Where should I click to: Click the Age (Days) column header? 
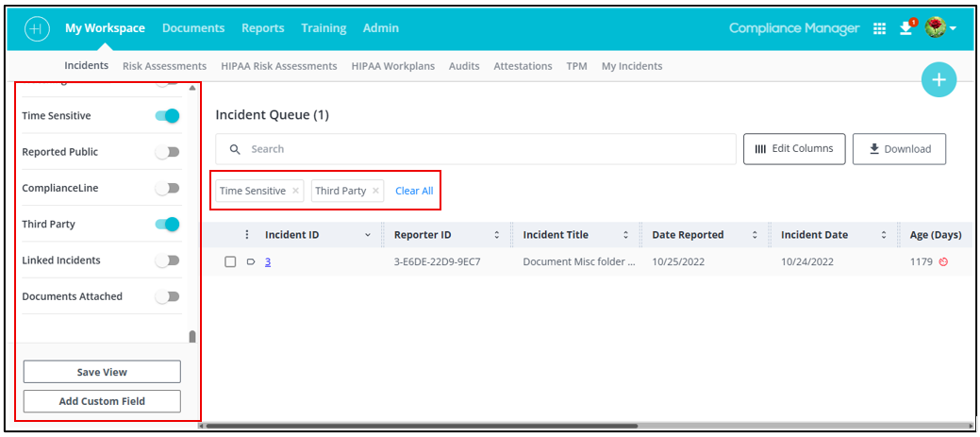pos(936,235)
